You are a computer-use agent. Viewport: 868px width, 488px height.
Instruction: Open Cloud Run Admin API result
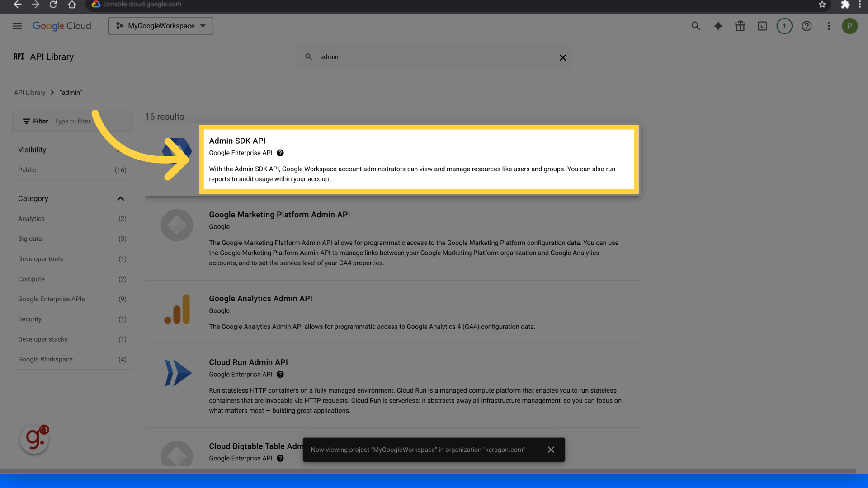(x=248, y=362)
